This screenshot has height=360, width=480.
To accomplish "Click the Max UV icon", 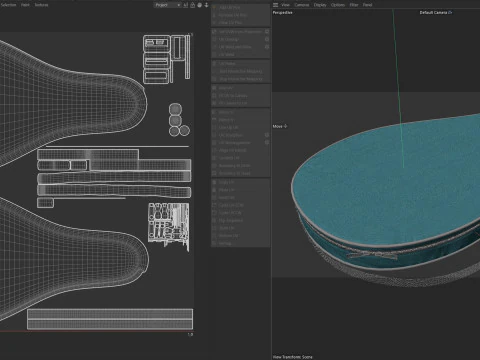I will (x=215, y=88).
